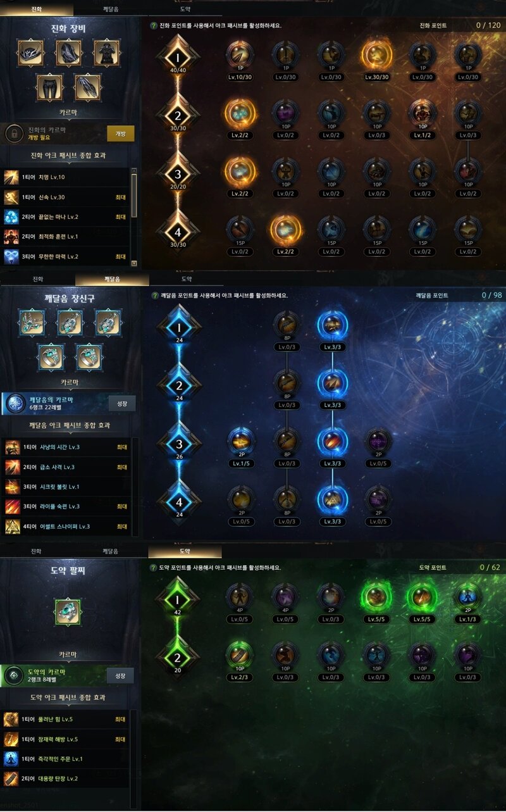The height and width of the screenshot is (812, 506).
Task: Select the highlighted 깨달음 tab
Action: (111, 279)
